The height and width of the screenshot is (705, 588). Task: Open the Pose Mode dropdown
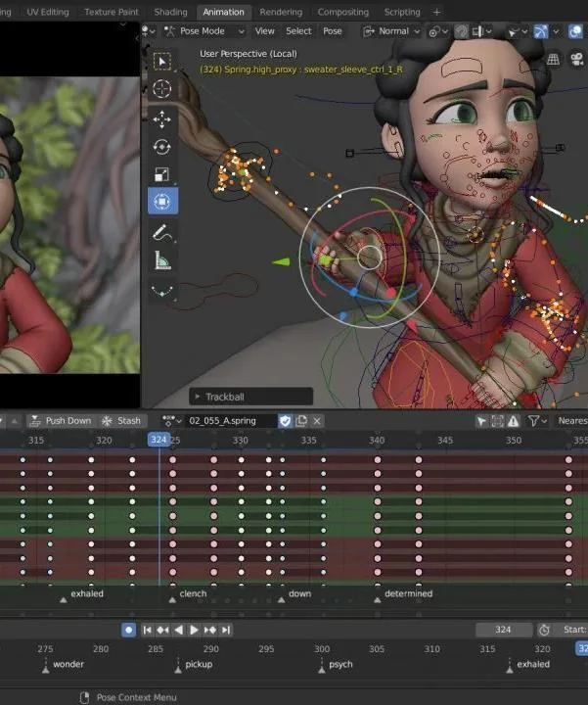204,31
